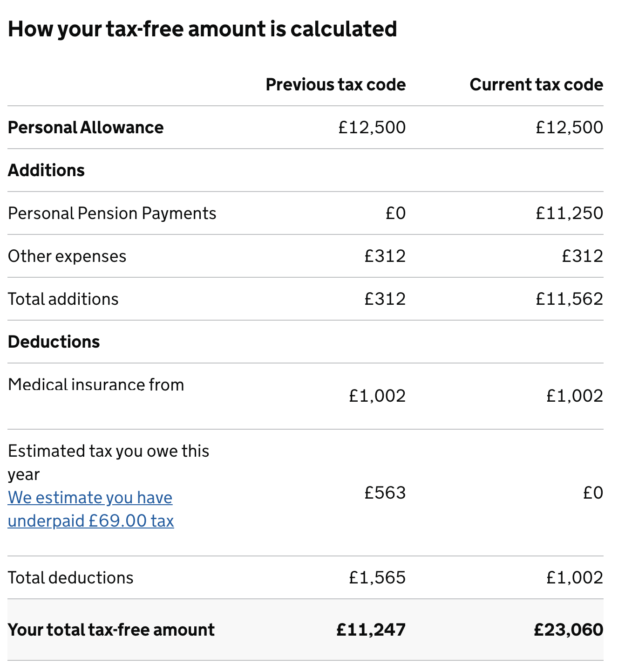Select the Current tax code column header
625x672 pixels.
[536, 85]
